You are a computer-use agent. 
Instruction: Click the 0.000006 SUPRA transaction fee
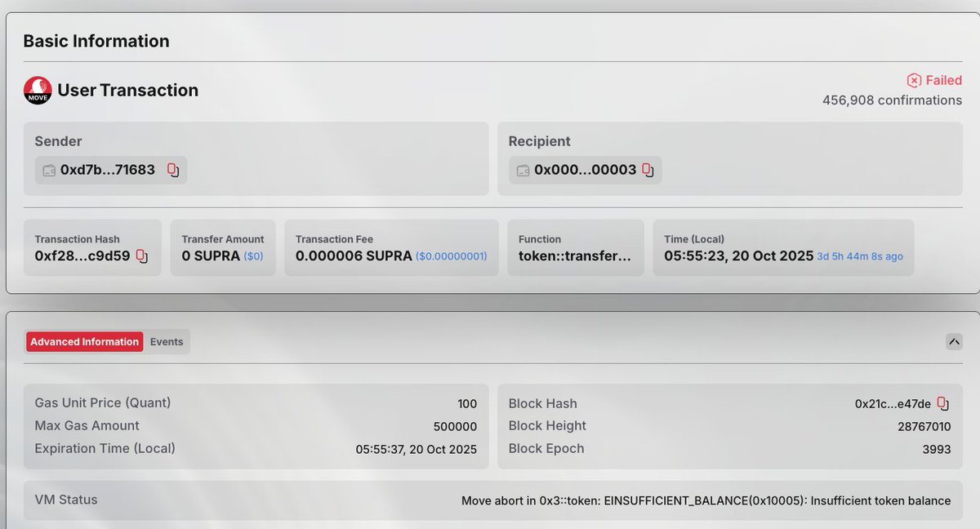tap(354, 256)
